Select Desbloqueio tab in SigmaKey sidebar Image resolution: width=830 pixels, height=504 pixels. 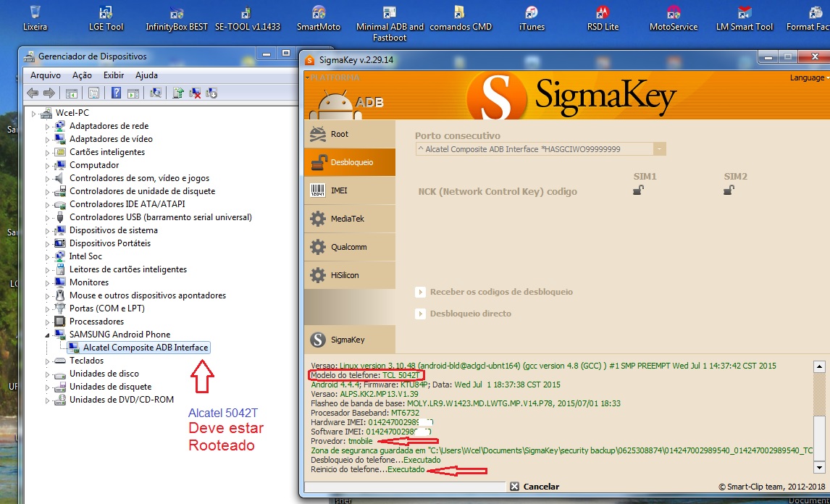(x=349, y=162)
